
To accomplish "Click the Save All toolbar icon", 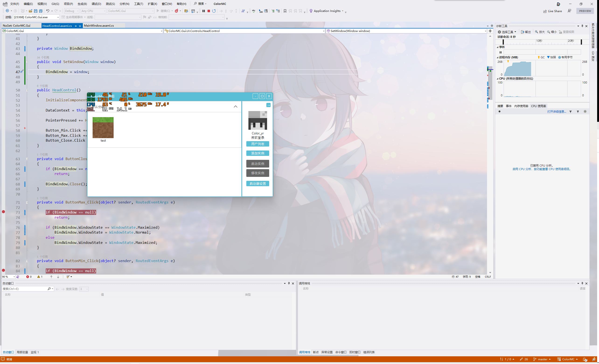I will tap(41, 11).
